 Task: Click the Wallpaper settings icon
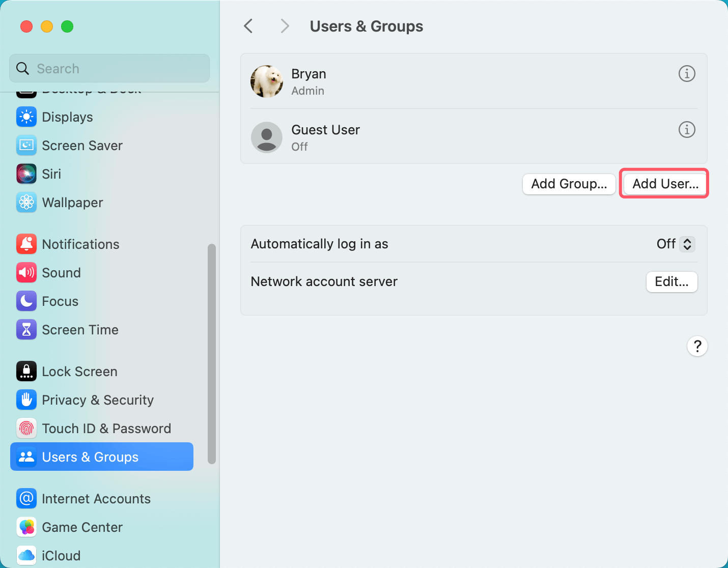coord(26,202)
